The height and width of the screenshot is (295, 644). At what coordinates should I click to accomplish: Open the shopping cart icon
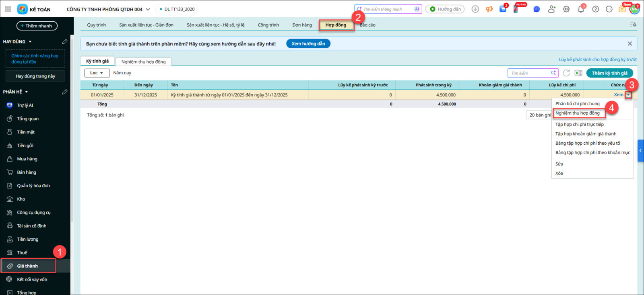tap(503, 9)
